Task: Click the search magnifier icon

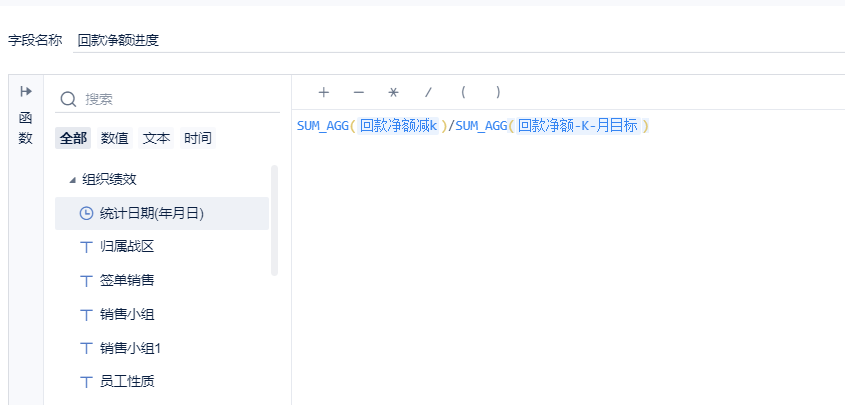Action: tap(69, 99)
